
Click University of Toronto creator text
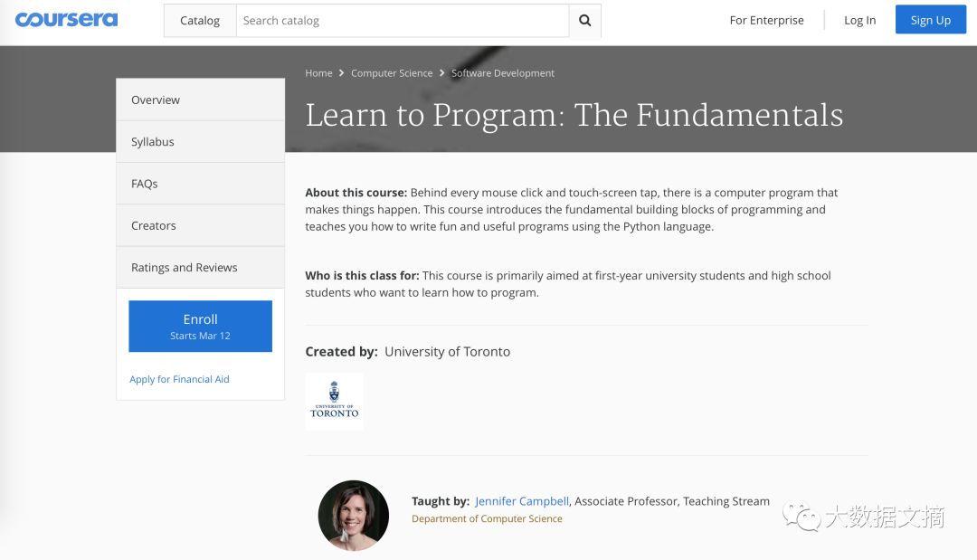(x=448, y=351)
